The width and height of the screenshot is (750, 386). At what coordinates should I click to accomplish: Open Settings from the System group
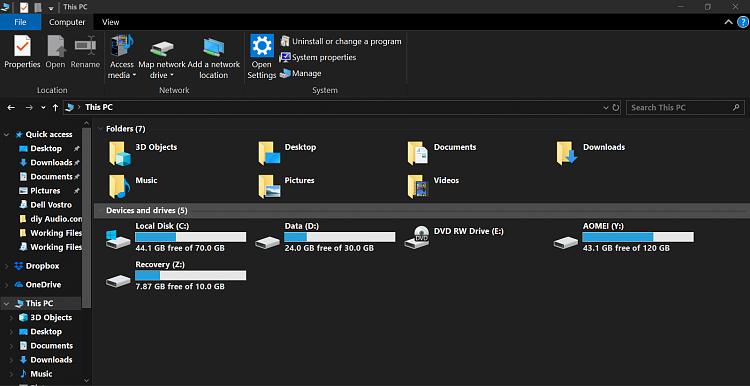[x=262, y=57]
